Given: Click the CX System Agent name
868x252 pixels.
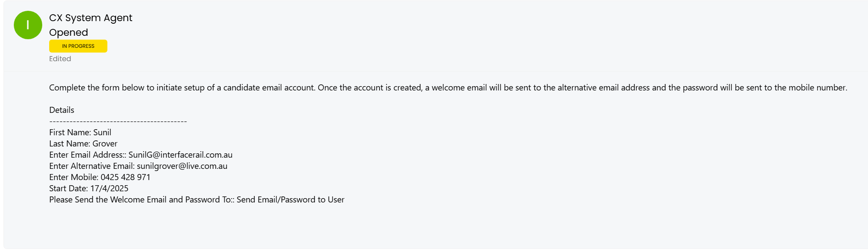Looking at the screenshot, I should [x=91, y=18].
